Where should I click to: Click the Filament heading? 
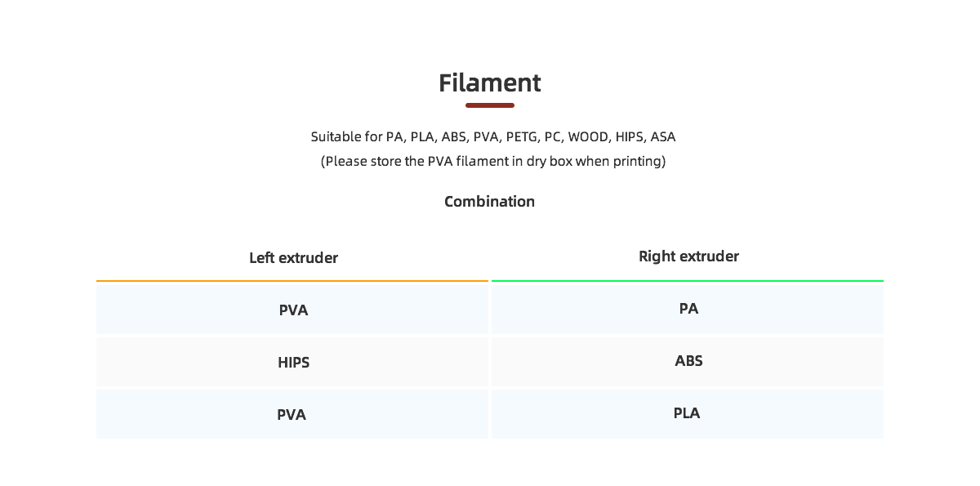pyautogui.click(x=489, y=83)
